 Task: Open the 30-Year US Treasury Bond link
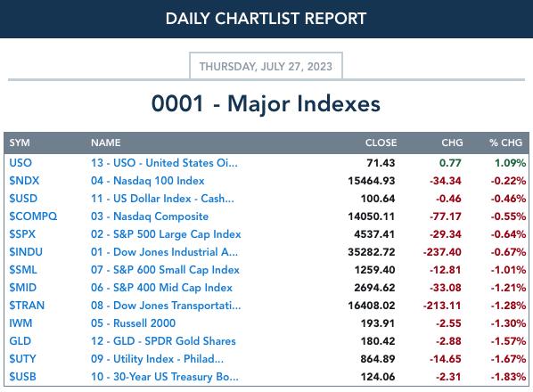point(165,377)
